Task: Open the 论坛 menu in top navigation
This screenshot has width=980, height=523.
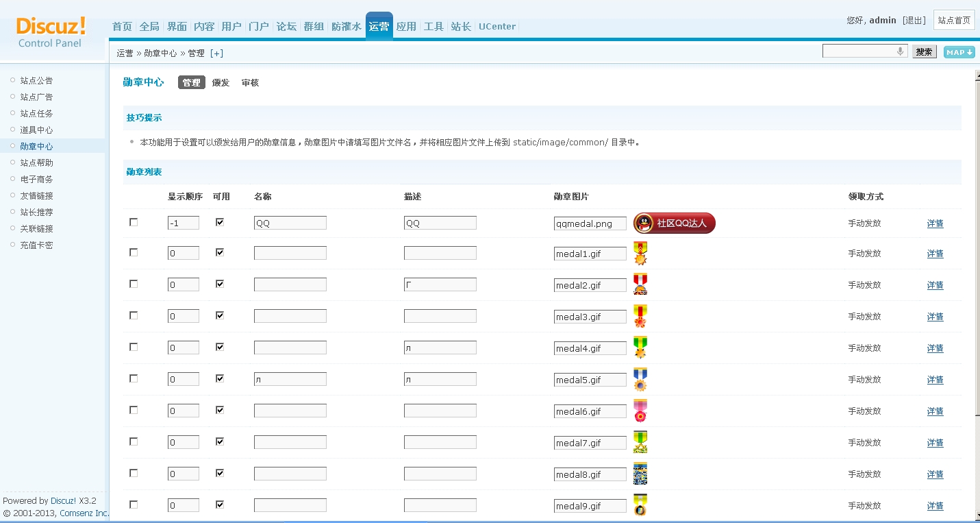Action: [x=286, y=26]
